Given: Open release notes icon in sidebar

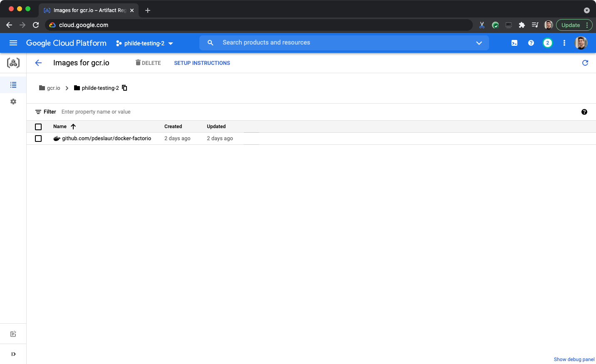Looking at the screenshot, I should [13, 334].
